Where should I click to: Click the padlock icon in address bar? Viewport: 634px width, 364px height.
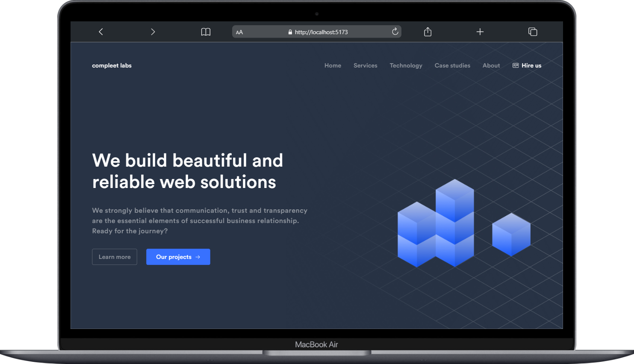(290, 32)
